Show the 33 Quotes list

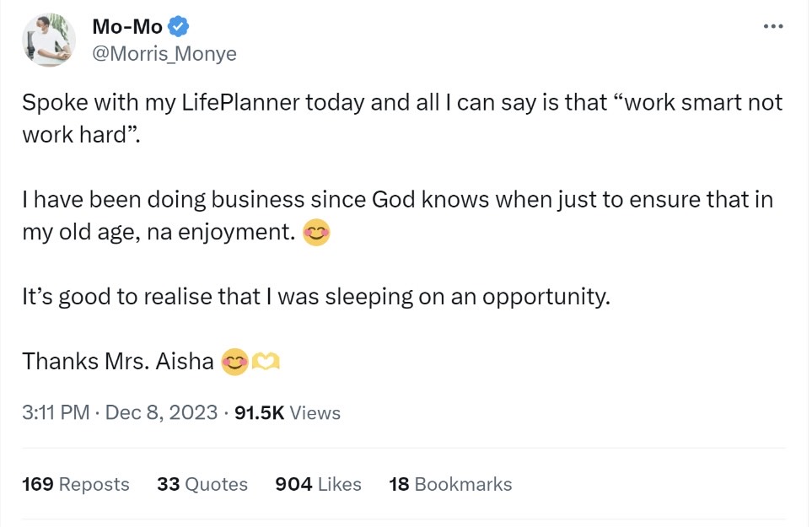(x=202, y=485)
